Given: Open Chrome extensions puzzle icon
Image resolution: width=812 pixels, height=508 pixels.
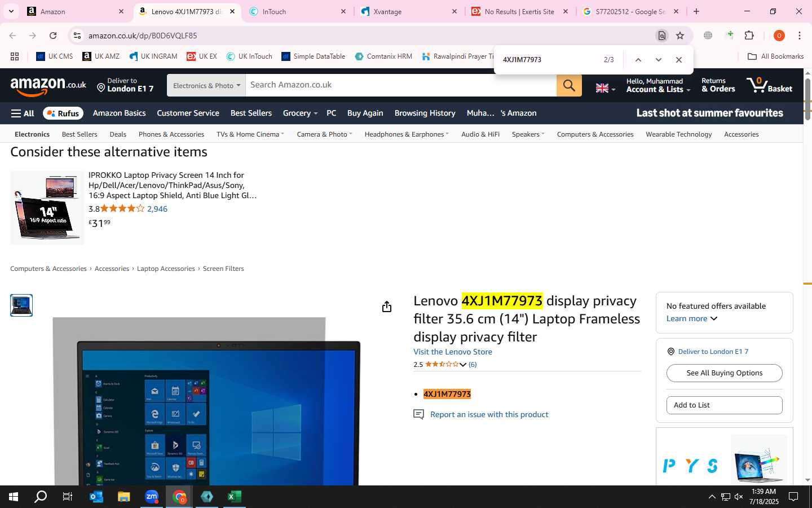Looking at the screenshot, I should 749,36.
